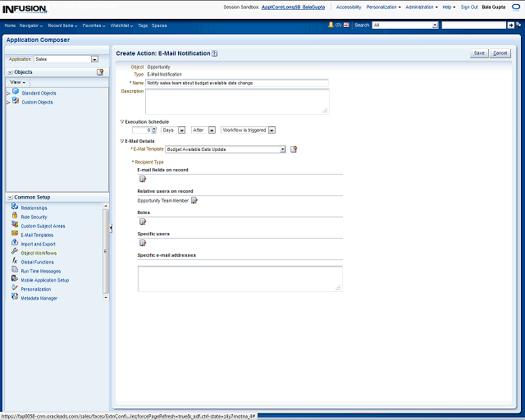
Task: Open the E-Mail Template dropdown
Action: pyautogui.click(x=282, y=149)
